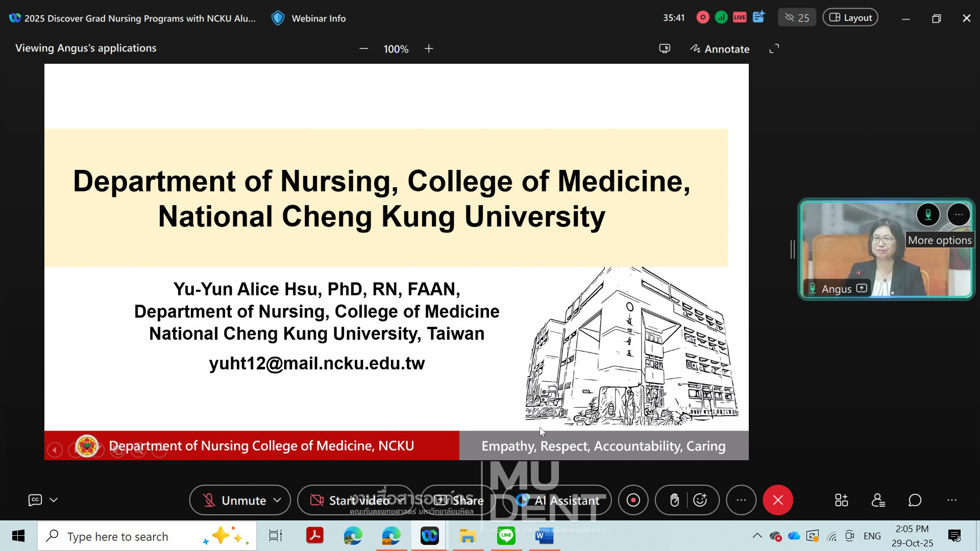Image resolution: width=980 pixels, height=551 pixels.
Task: Open the reactions smiley icon
Action: coord(700,500)
